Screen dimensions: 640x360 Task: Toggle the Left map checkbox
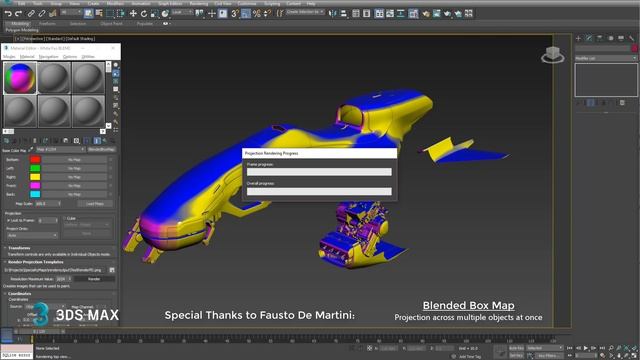(111, 168)
